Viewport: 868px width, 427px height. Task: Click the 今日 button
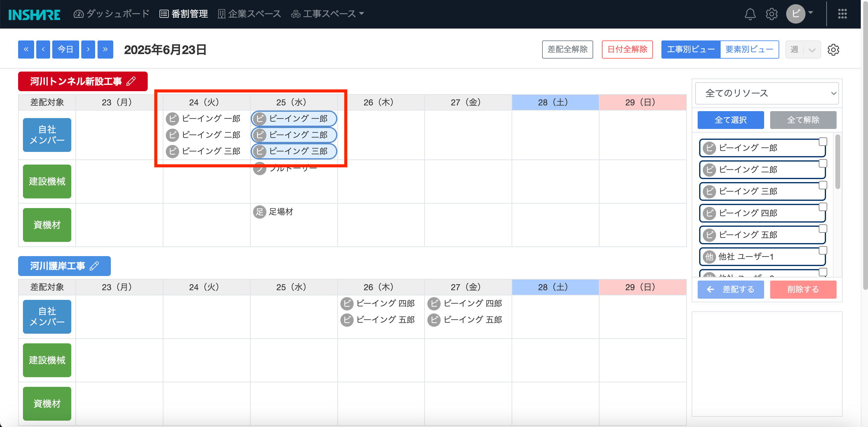[65, 50]
